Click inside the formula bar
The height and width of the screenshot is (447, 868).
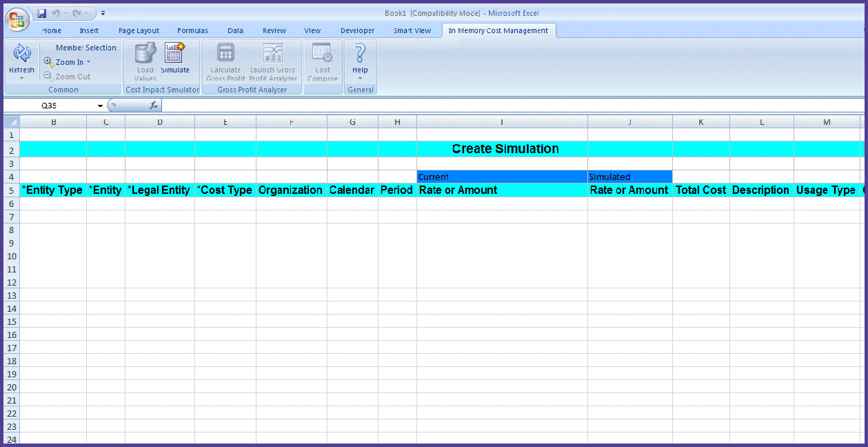(x=514, y=106)
